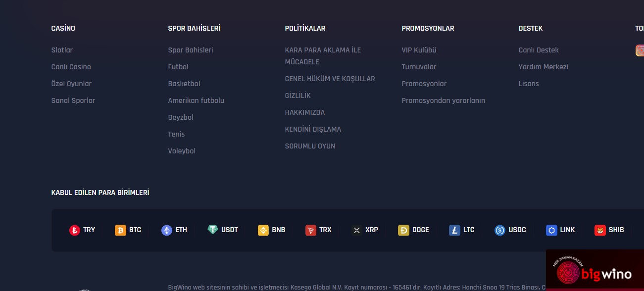The width and height of the screenshot is (644, 291).
Task: Click the Dogecoin DOGE icon
Action: pyautogui.click(x=403, y=230)
